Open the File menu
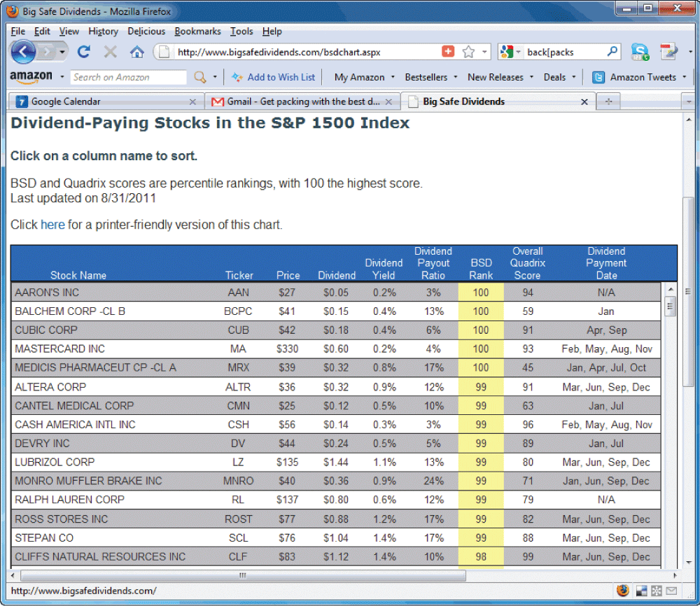This screenshot has height=606, width=700. coord(18,31)
